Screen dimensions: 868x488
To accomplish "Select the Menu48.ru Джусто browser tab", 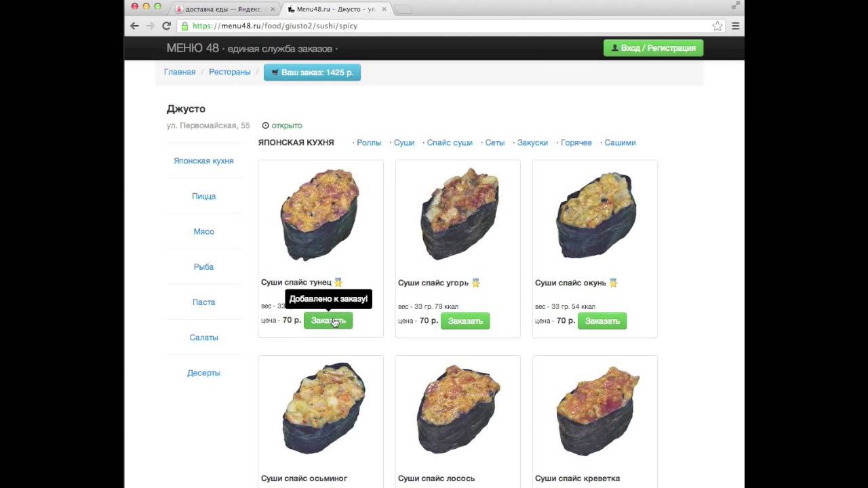I will [335, 9].
